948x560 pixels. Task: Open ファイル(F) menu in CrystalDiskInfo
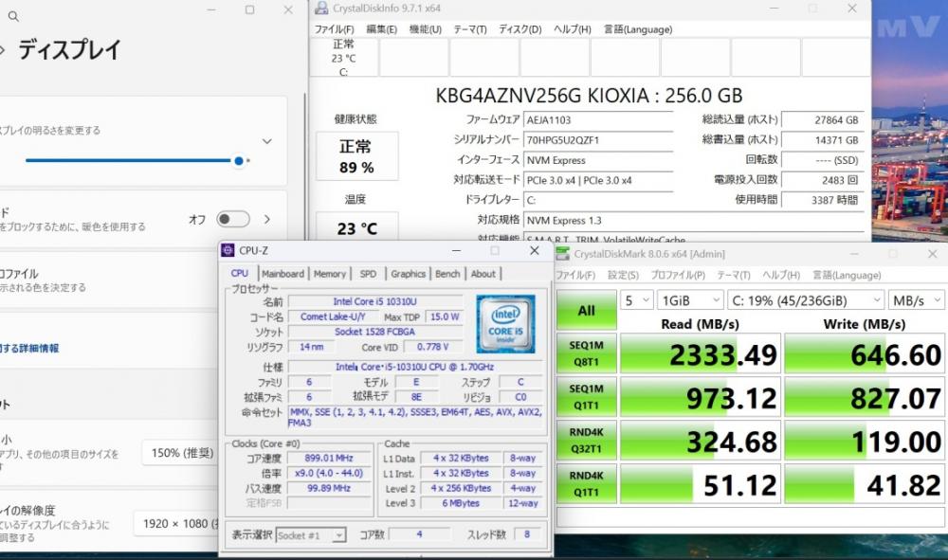tap(334, 29)
